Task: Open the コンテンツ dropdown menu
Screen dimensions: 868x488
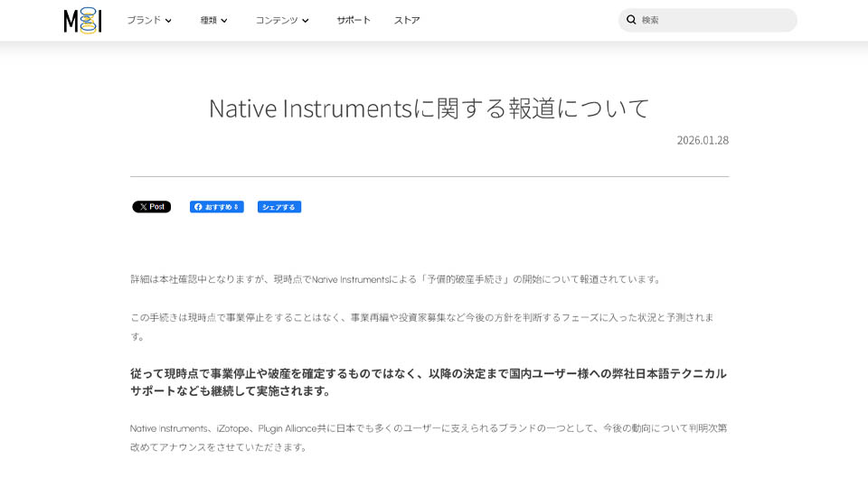Action: [x=282, y=21]
